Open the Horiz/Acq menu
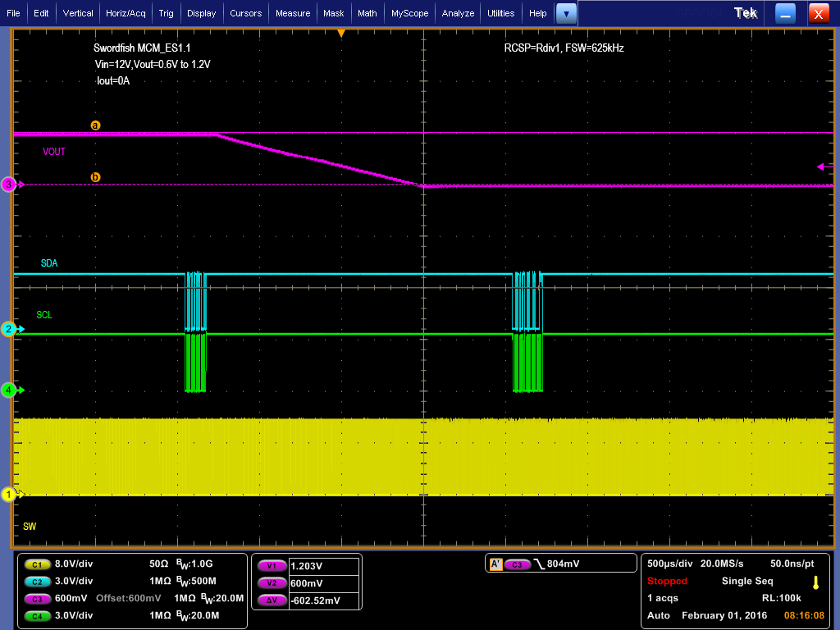840x630 pixels. 125,13
